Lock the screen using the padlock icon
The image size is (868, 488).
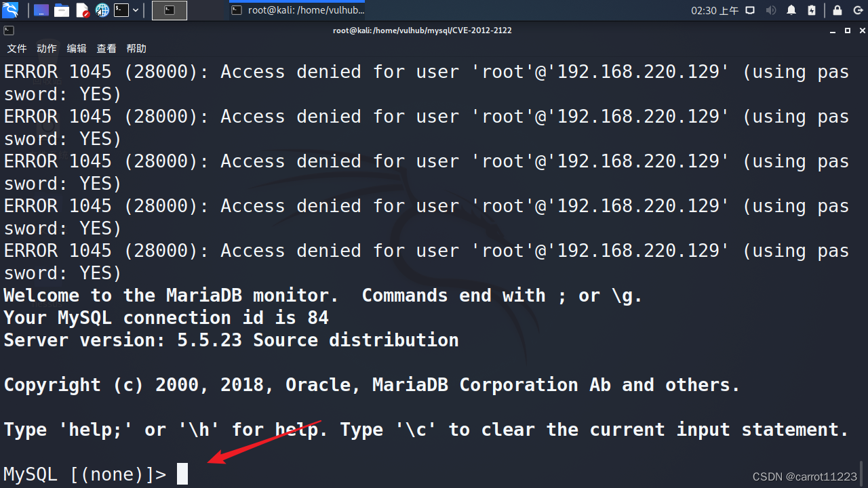[x=838, y=9]
